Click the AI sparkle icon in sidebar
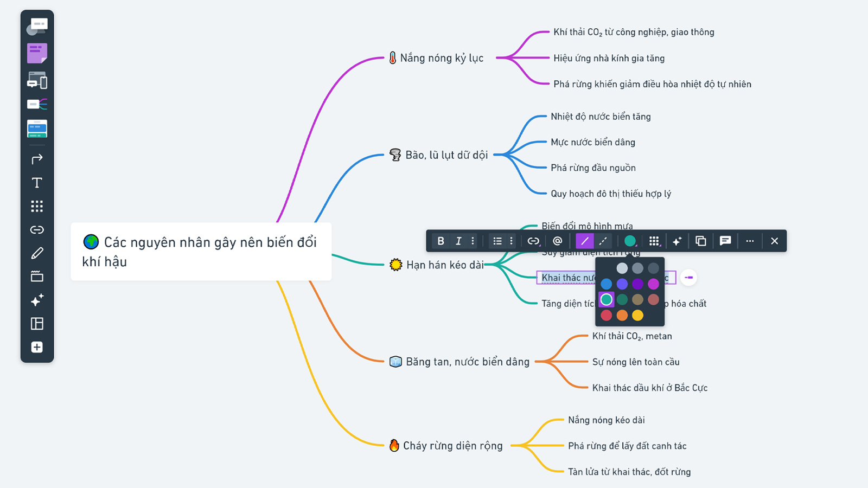Viewport: 868px width, 488px height. pos(37,300)
